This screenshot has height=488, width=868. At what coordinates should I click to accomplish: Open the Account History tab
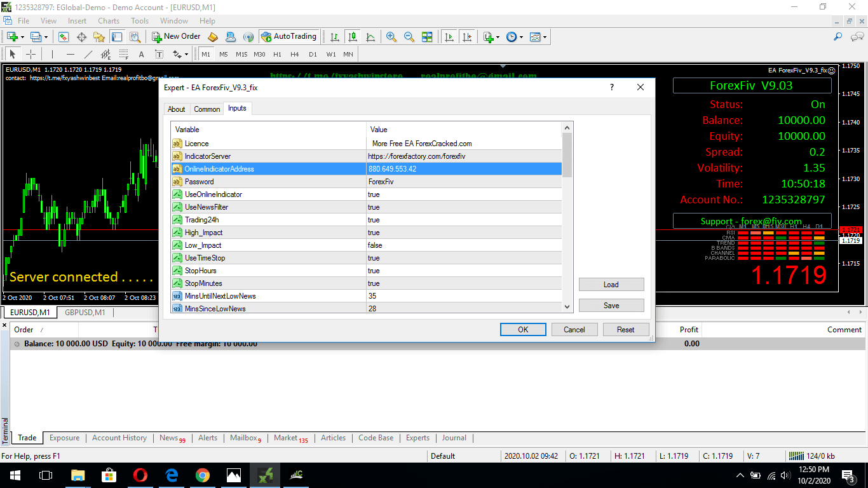119,438
